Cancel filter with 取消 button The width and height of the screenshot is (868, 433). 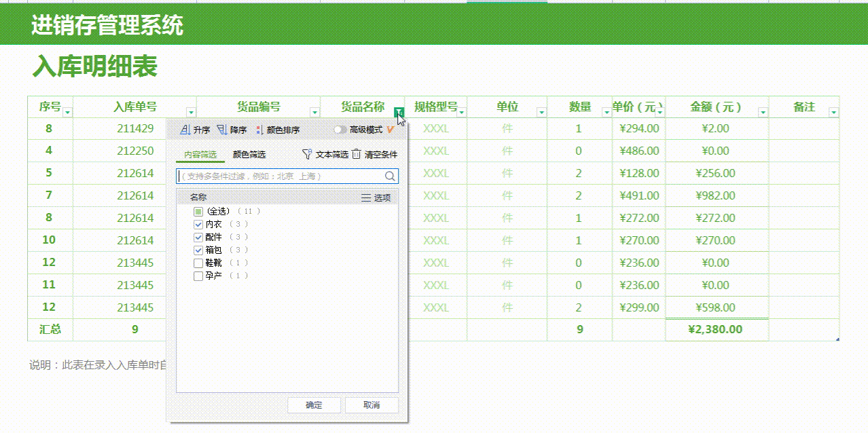372,405
